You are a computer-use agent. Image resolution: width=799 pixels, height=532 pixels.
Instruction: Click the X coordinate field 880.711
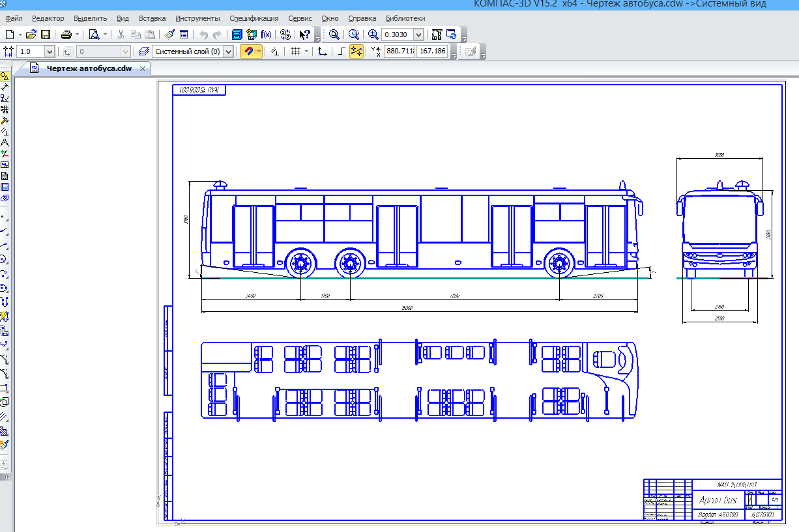[x=399, y=51]
